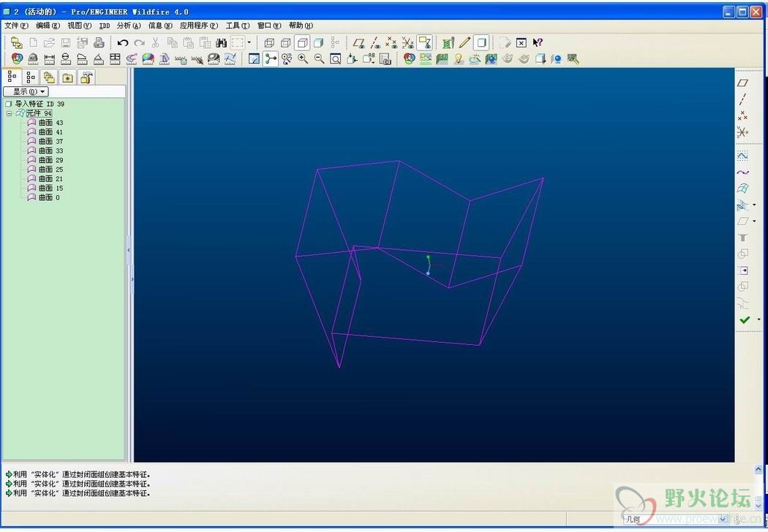
Task: Toggle spin center display
Action: pos(271,59)
